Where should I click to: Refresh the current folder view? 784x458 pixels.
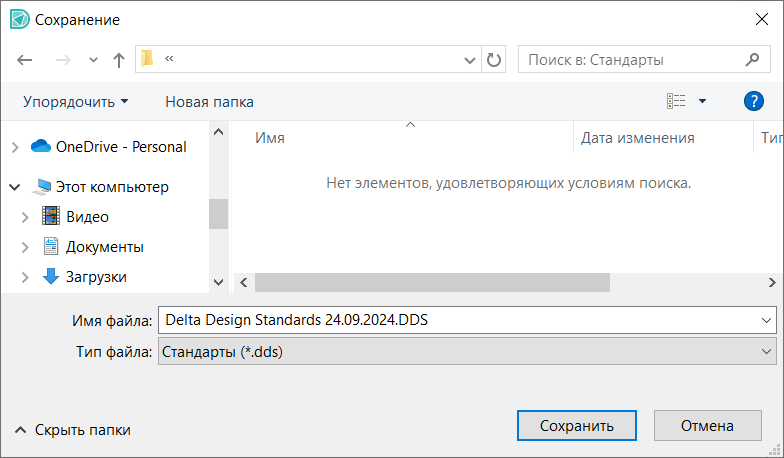click(494, 60)
